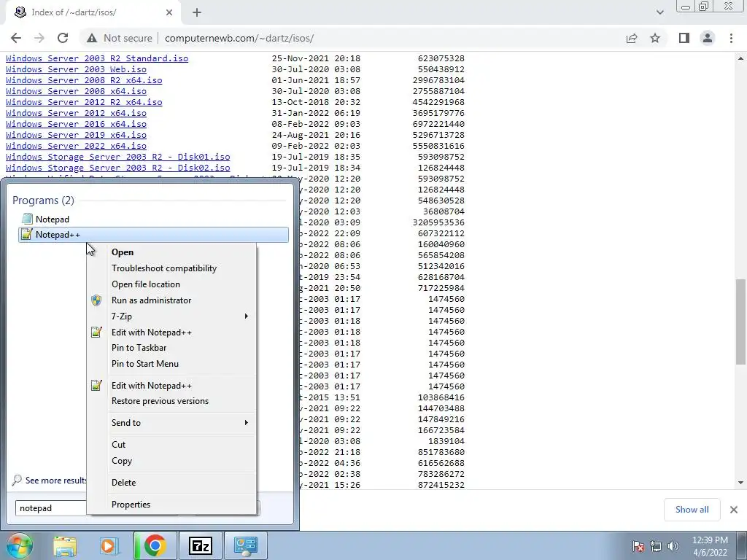
Task: Select Notepad in Programs results
Action: click(x=153, y=219)
